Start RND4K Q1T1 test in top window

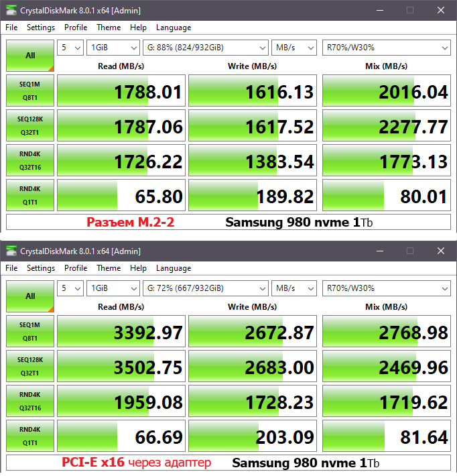(x=30, y=195)
